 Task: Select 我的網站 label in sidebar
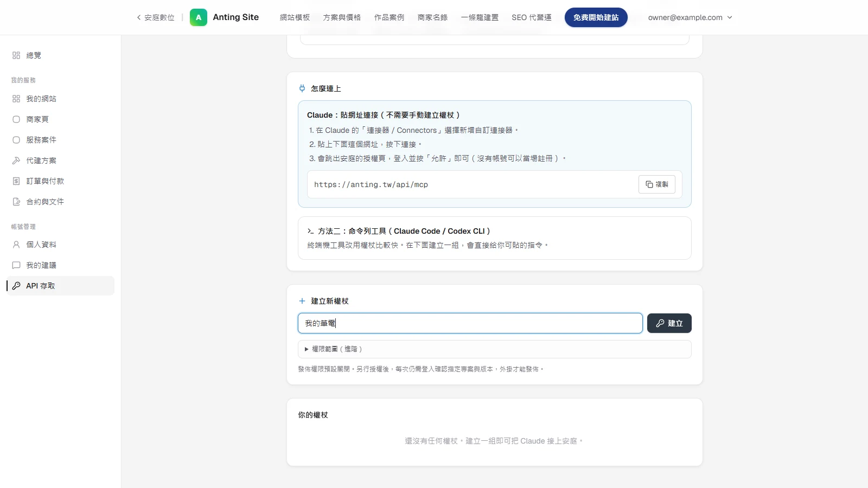[x=41, y=99]
